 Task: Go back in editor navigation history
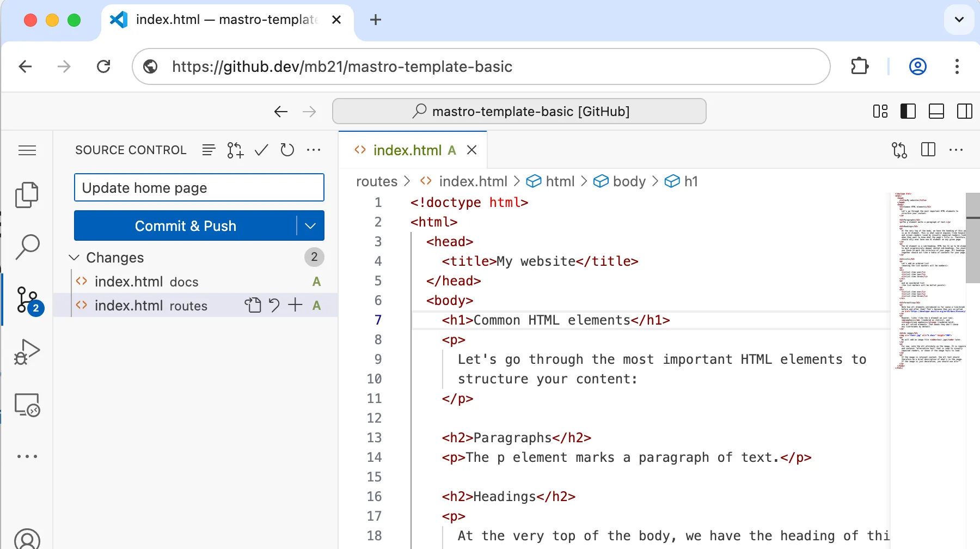click(x=281, y=112)
